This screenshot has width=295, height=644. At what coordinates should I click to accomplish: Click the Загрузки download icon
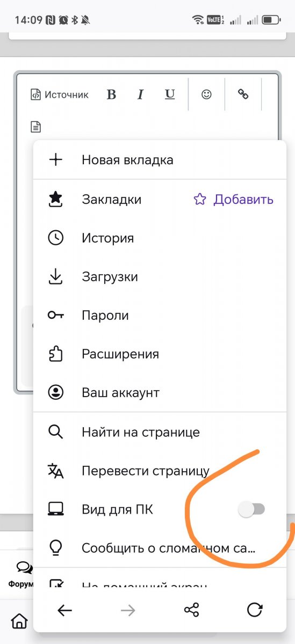(56, 277)
